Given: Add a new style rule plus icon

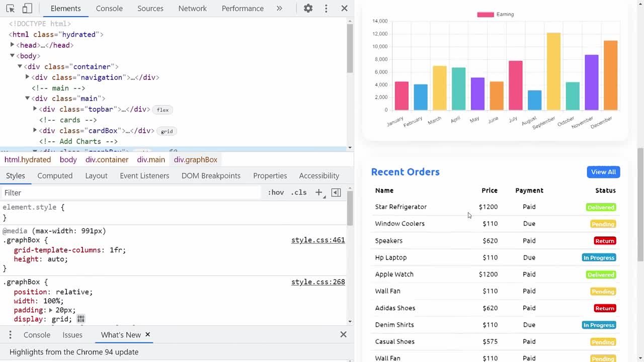Looking at the screenshot, I should point(318,193).
